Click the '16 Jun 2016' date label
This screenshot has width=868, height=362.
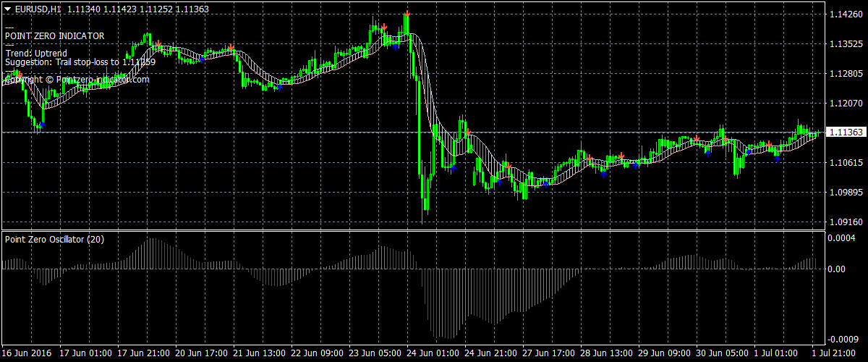click(25, 354)
